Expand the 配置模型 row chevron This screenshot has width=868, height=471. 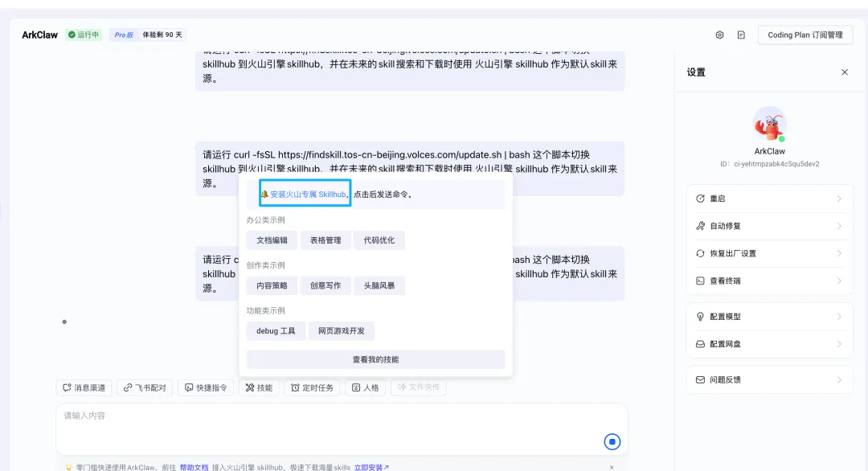[x=839, y=317]
